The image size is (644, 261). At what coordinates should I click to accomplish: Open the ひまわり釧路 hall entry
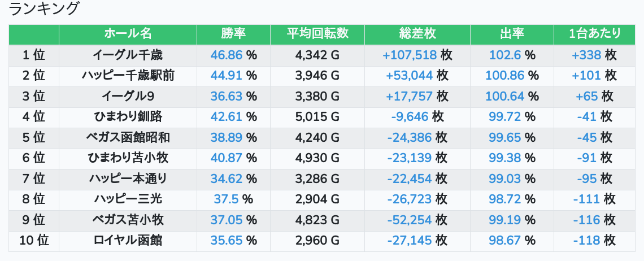click(128, 117)
